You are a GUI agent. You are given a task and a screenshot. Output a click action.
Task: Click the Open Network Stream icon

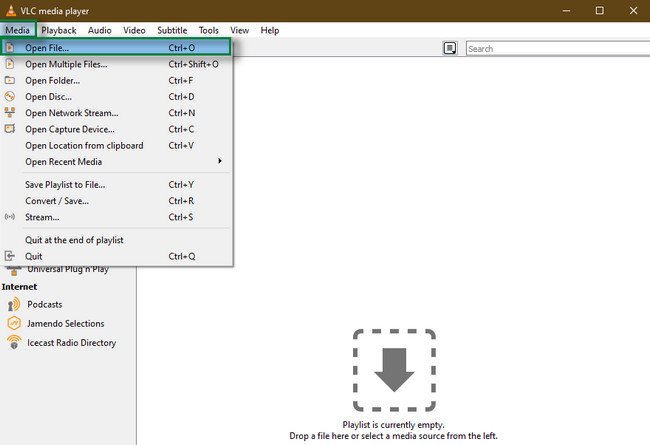click(10, 112)
